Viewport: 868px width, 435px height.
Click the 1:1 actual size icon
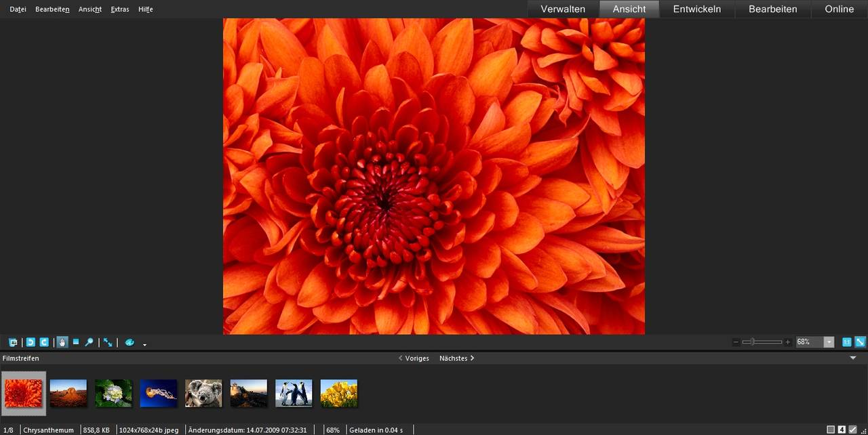[847, 342]
